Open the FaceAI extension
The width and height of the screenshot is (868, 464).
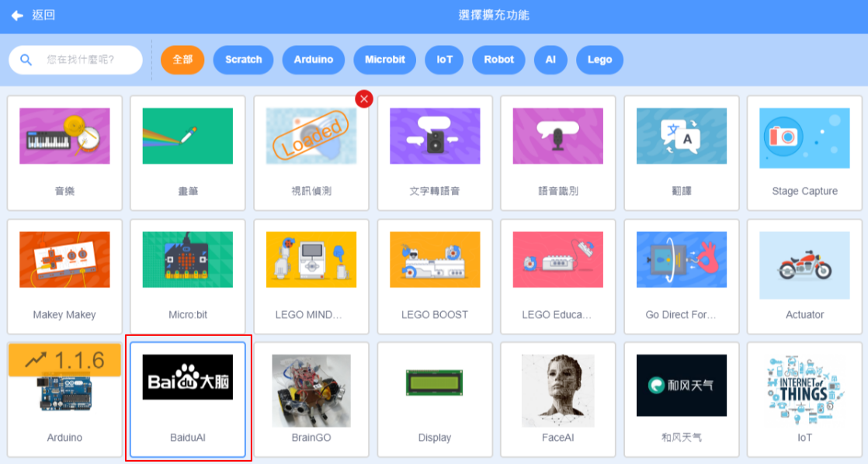click(558, 400)
